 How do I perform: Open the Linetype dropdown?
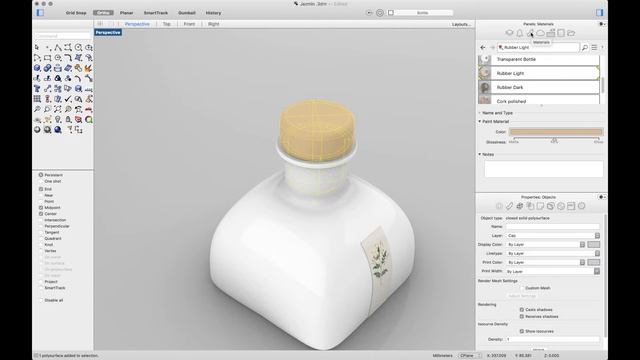tap(553, 253)
